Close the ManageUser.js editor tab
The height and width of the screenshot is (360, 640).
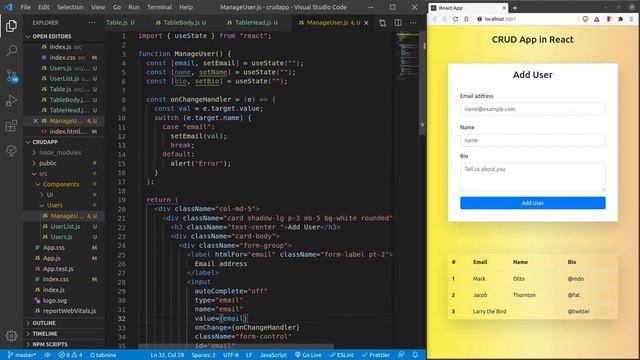coord(366,23)
